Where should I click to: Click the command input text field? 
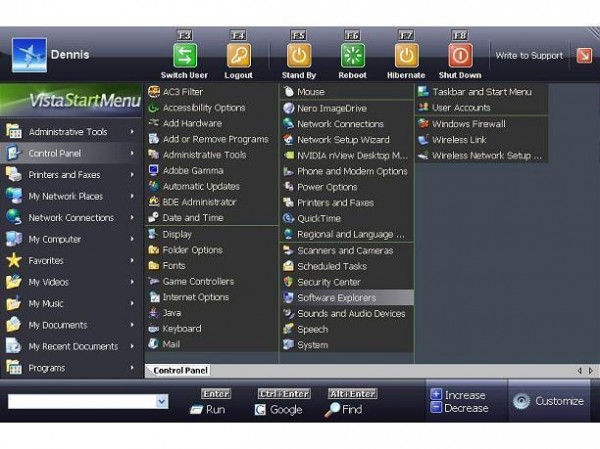coord(82,402)
